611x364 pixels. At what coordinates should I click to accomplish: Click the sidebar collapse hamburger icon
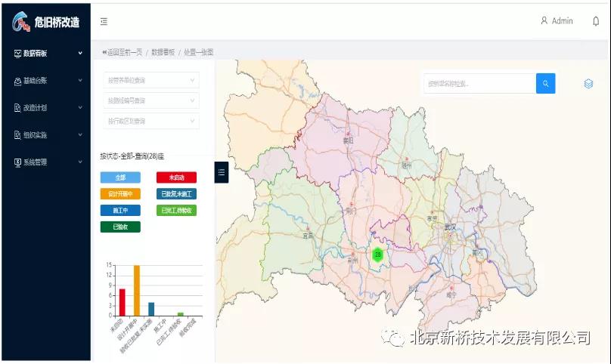(104, 22)
